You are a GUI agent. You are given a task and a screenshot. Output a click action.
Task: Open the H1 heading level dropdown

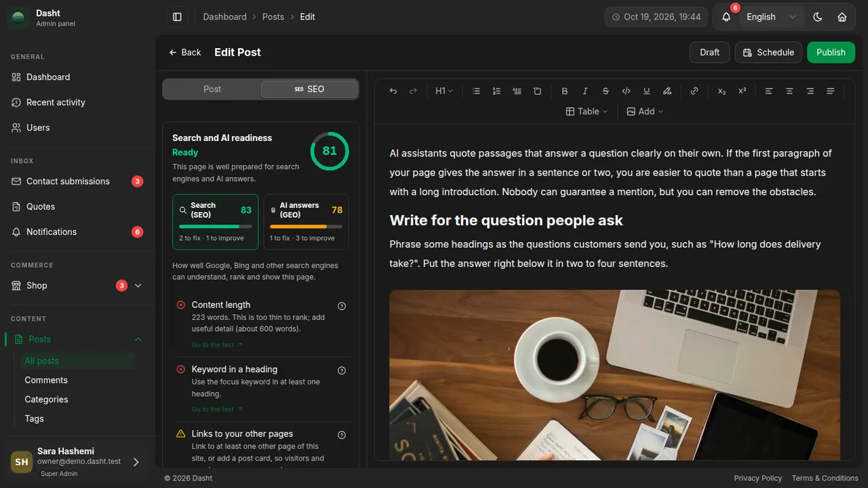point(444,91)
